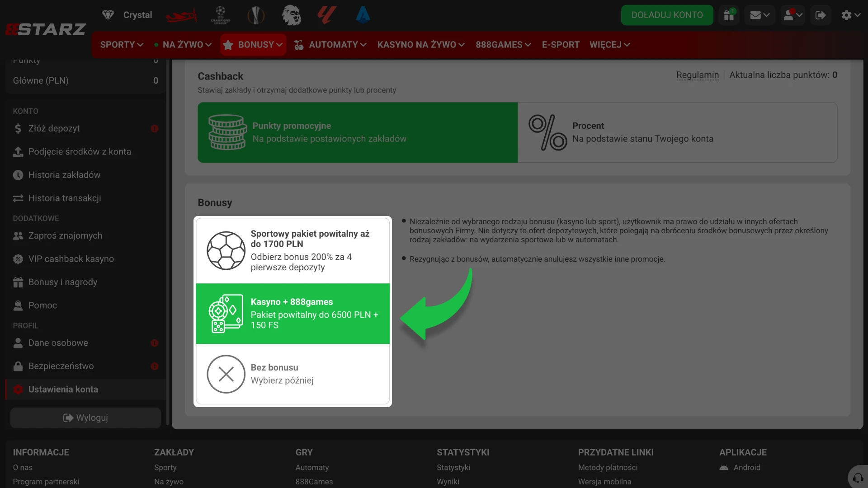Open the gift bonuses icon in header
The image size is (868, 488).
pyautogui.click(x=729, y=15)
